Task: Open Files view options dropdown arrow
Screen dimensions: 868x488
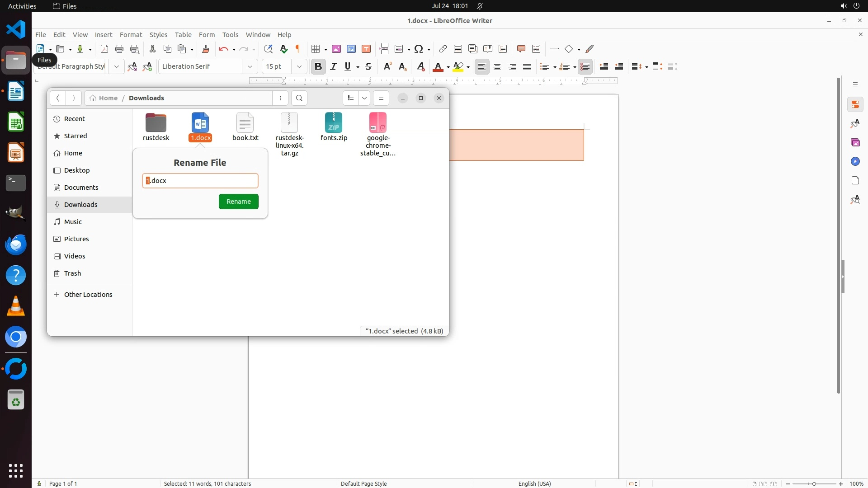Action: pyautogui.click(x=364, y=98)
